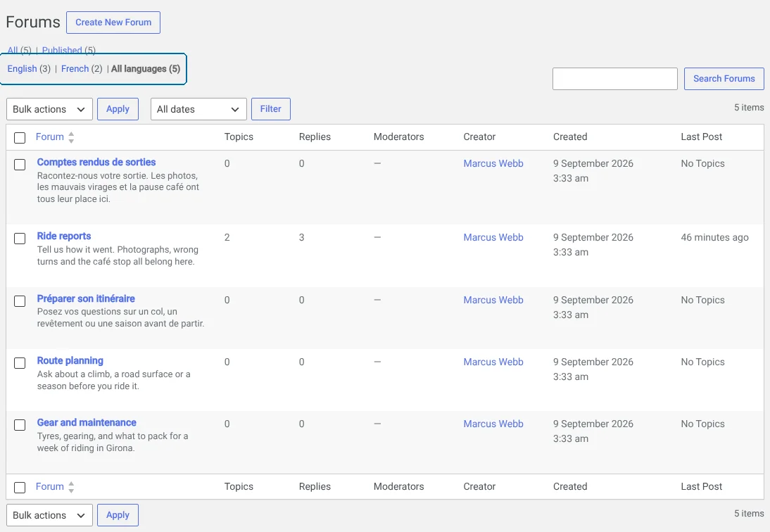Screen dimensions: 770x532
Task: Focus the forum search text field
Action: 615,79
